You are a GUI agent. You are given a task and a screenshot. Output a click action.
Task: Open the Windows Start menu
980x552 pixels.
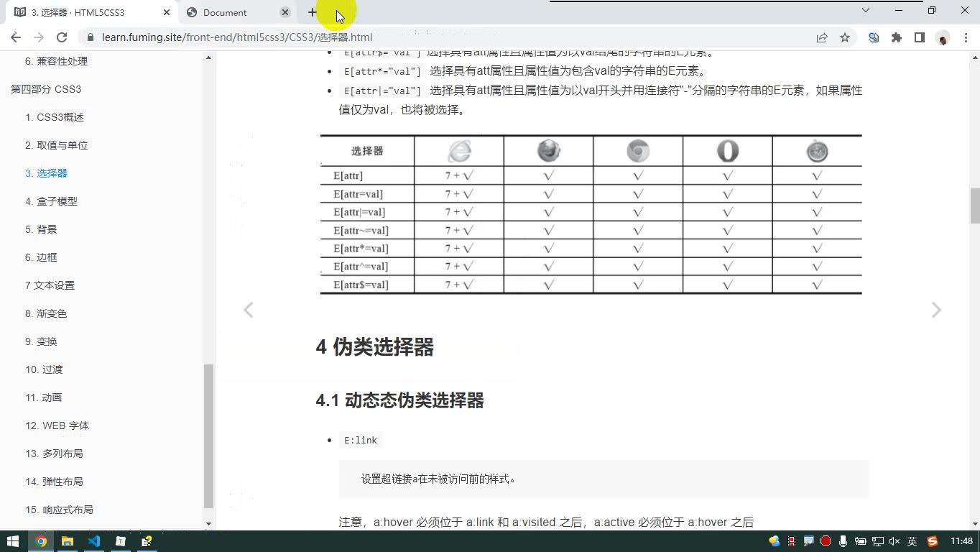(13, 541)
